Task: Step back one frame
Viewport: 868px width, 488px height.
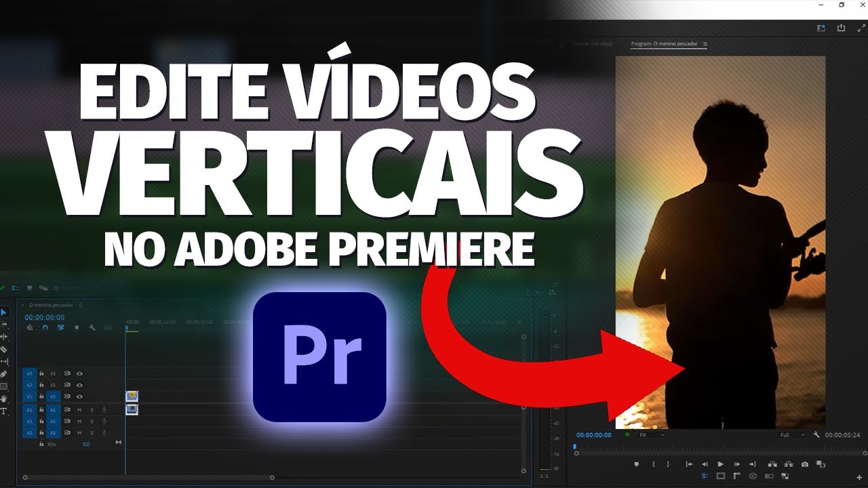Action: [705, 464]
